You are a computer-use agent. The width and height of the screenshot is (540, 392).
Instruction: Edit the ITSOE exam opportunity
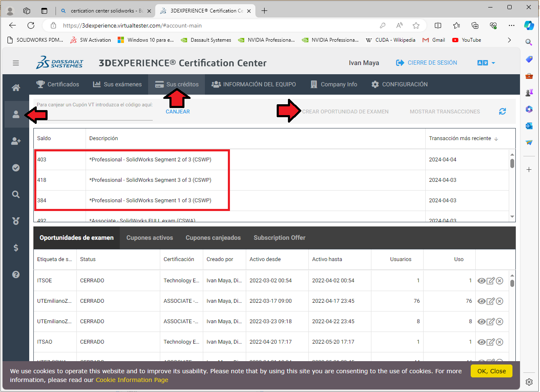click(491, 281)
